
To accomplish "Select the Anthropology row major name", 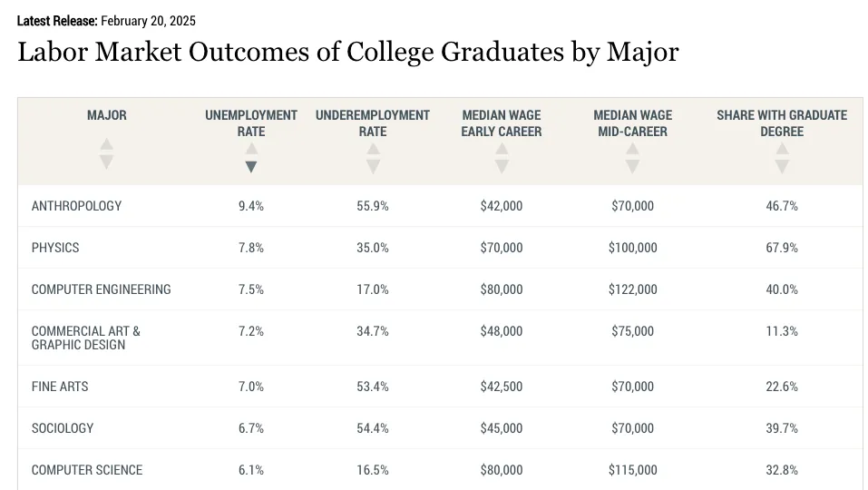I will (x=76, y=206).
